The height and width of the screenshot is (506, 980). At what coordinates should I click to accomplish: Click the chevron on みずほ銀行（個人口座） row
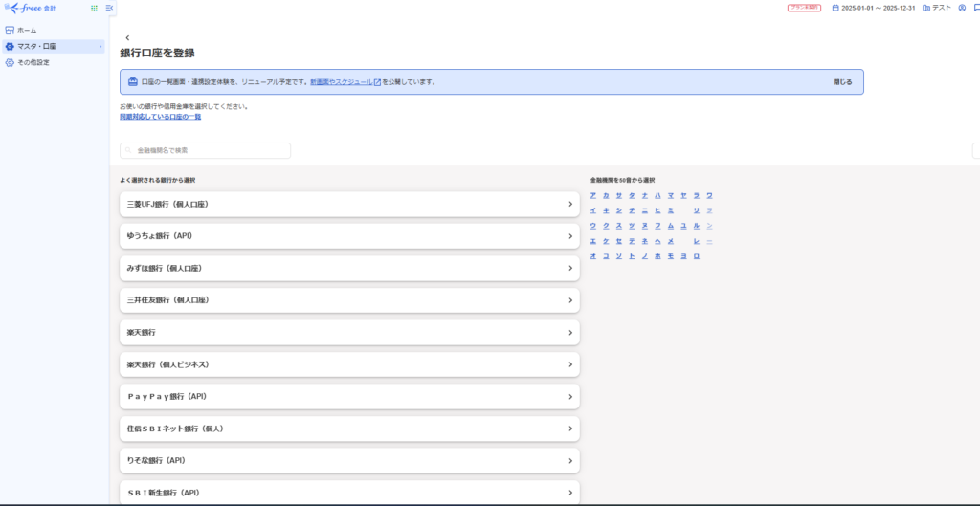click(x=570, y=268)
